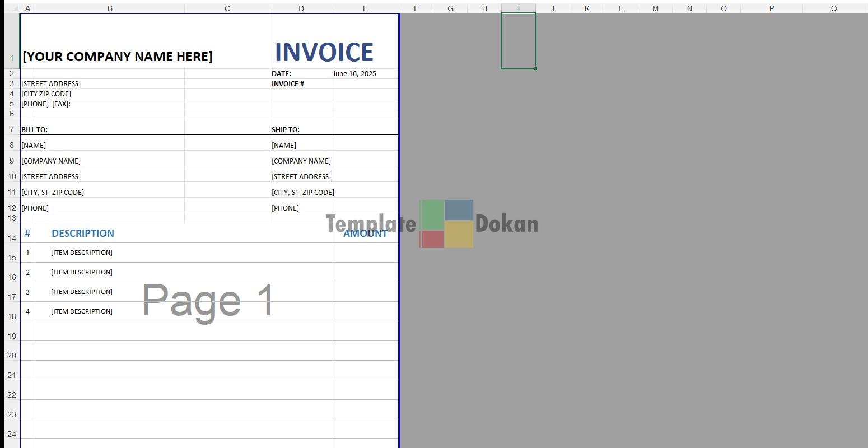Screen dimensions: 868x448
Task: Select [NAME] under BILL TO
Action: (34, 146)
